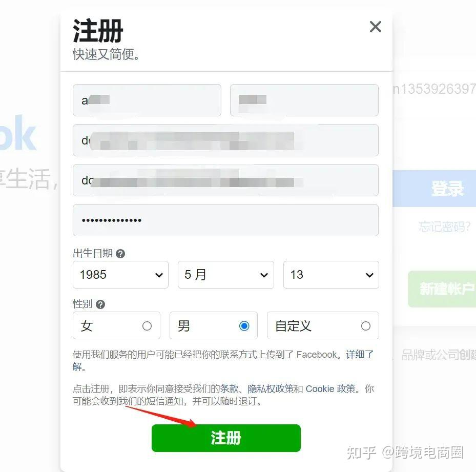Click the green 注册 submit button
This screenshot has height=472, width=476.
click(226, 438)
